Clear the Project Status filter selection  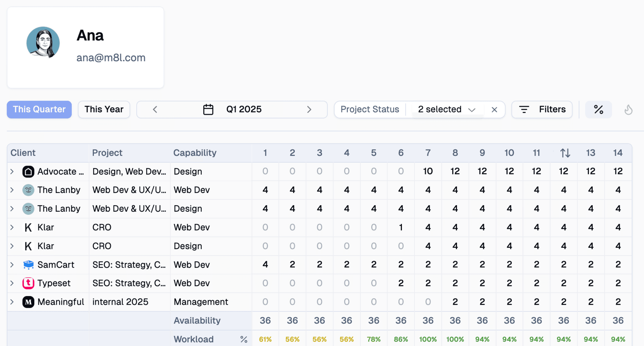pos(494,110)
